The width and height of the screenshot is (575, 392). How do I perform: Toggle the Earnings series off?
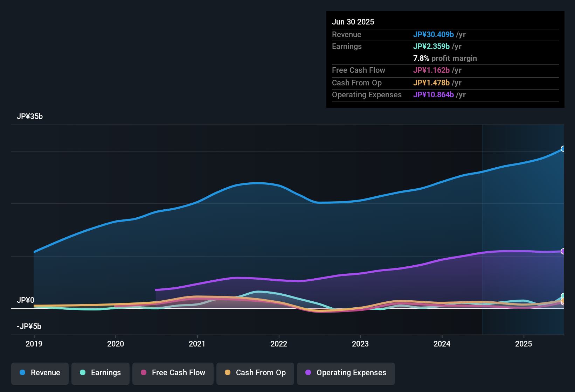[x=100, y=373]
